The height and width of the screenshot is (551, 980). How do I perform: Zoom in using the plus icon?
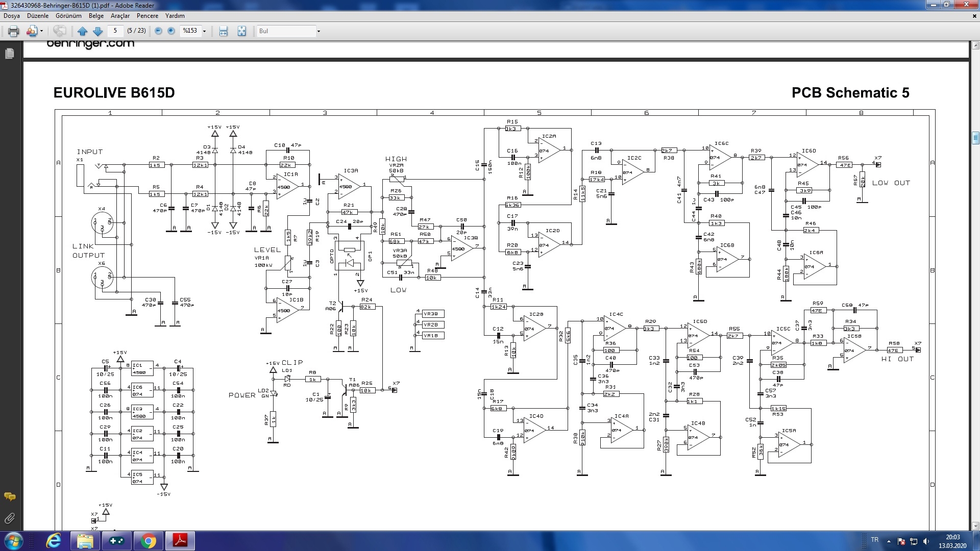[171, 31]
